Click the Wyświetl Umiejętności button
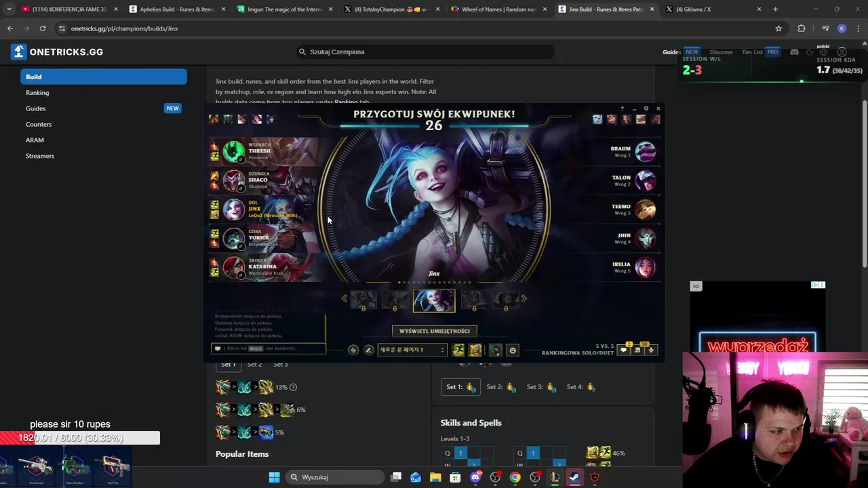Screen dimensions: 868x488 pos(435,331)
